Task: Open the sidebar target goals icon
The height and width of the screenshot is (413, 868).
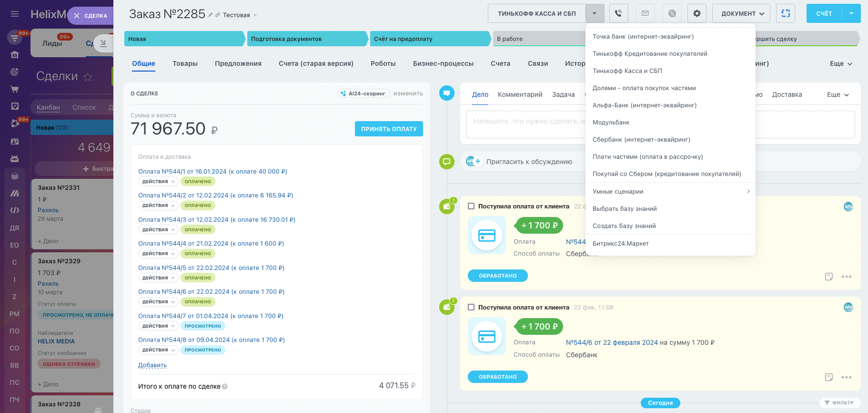Action: [x=15, y=72]
